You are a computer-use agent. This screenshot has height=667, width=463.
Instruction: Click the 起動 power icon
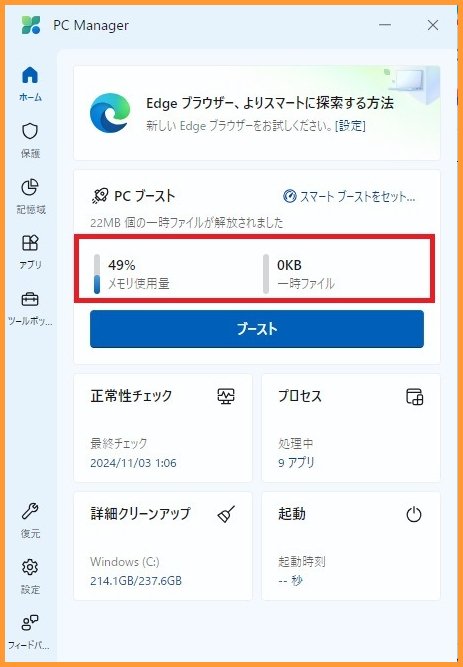414,515
